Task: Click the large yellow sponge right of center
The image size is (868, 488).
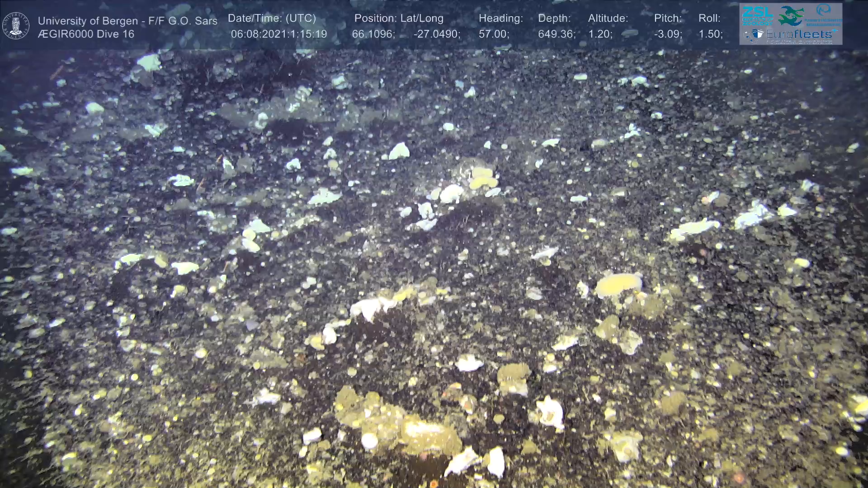Action: [618, 285]
